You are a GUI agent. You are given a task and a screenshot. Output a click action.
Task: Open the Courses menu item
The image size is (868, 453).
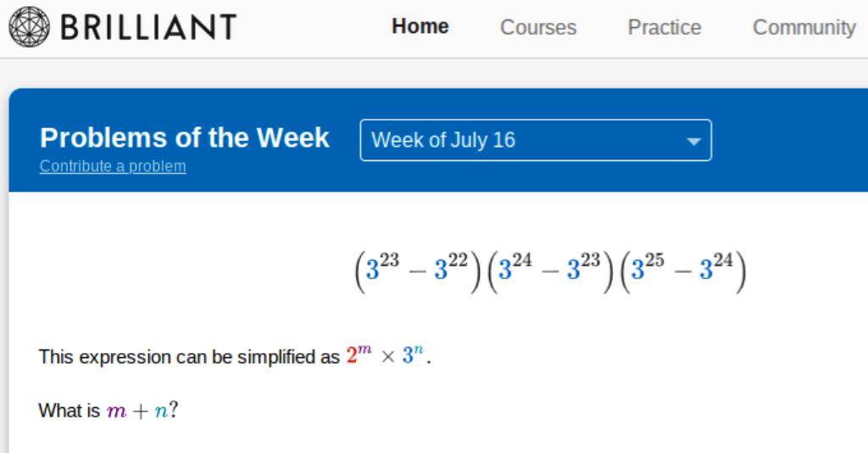(x=537, y=28)
